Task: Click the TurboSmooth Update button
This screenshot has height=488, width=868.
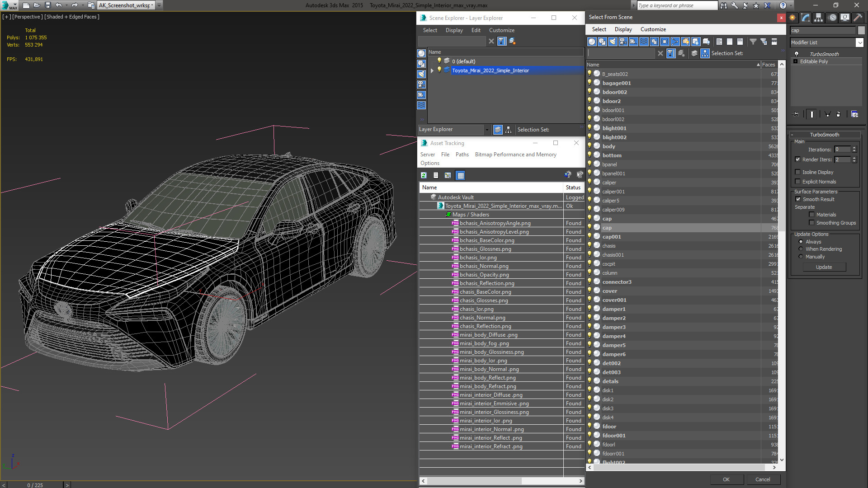Action: [824, 267]
